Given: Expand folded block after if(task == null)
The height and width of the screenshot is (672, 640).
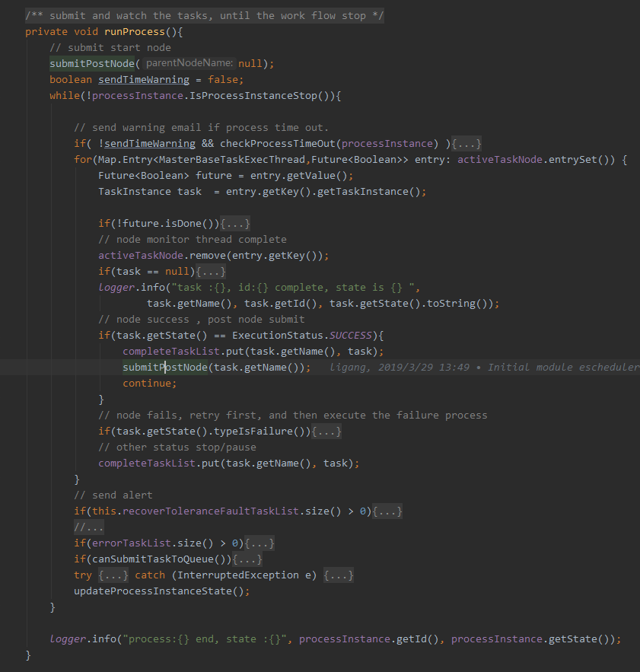Looking at the screenshot, I should 211,272.
